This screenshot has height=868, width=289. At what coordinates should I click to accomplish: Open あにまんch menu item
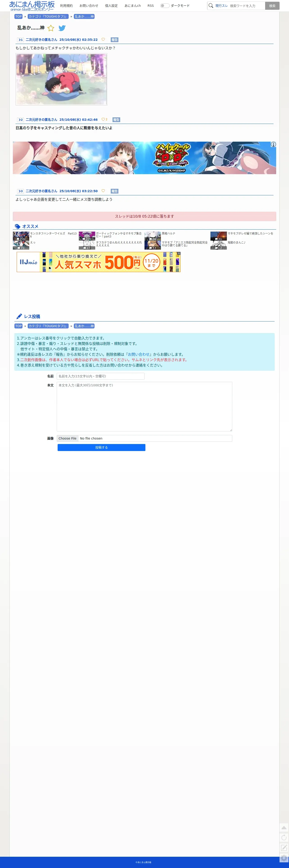point(133,6)
